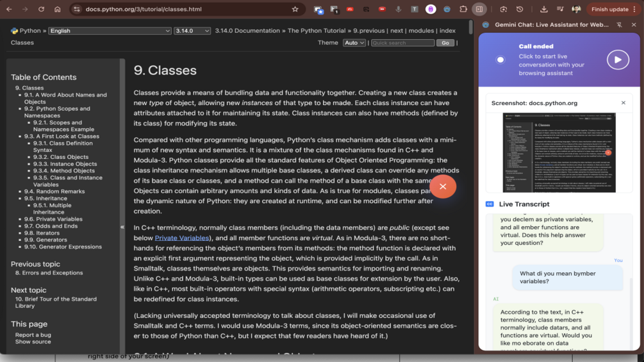Open the extension icon with blue star badge
Viewport: 644px width, 362px height.
tap(318, 10)
